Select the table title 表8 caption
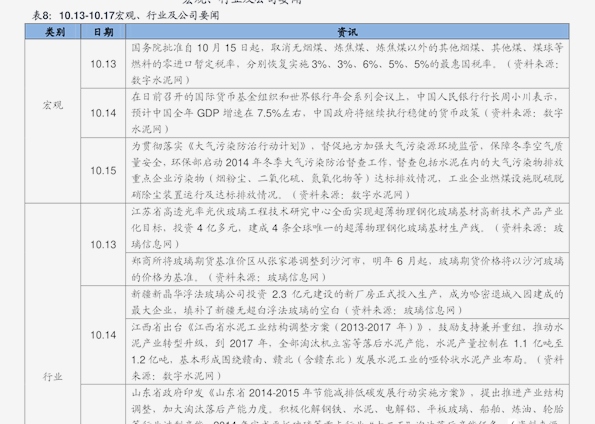Image resolution: width=595 pixels, height=424 pixels. [125, 16]
